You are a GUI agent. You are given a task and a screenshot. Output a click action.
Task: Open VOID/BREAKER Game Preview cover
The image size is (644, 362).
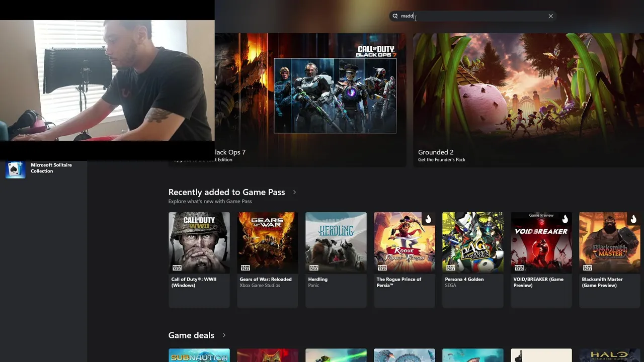[x=541, y=243]
